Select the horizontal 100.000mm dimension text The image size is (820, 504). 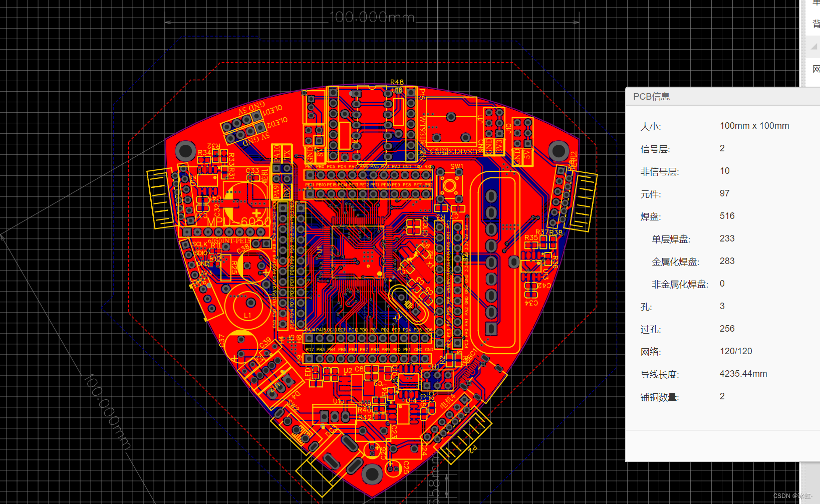pyautogui.click(x=372, y=17)
